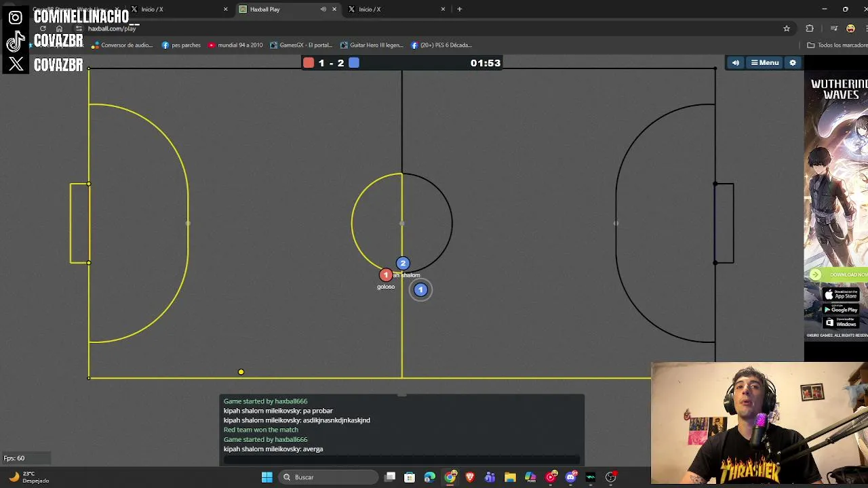The image size is (868, 488).
Task: Click chat line 'Red team won the match'
Action: tap(261, 430)
